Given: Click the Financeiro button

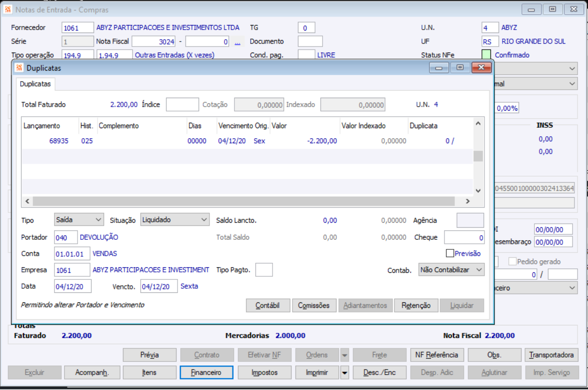Looking at the screenshot, I should [206, 373].
